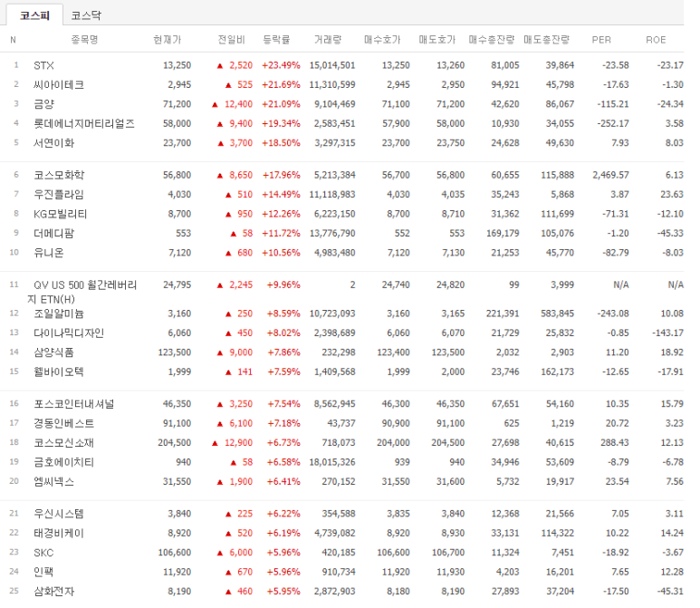This screenshot has width=700, height=608.
Task: Select 금호에이치티 volume 18,015,326
Action: click(x=332, y=462)
